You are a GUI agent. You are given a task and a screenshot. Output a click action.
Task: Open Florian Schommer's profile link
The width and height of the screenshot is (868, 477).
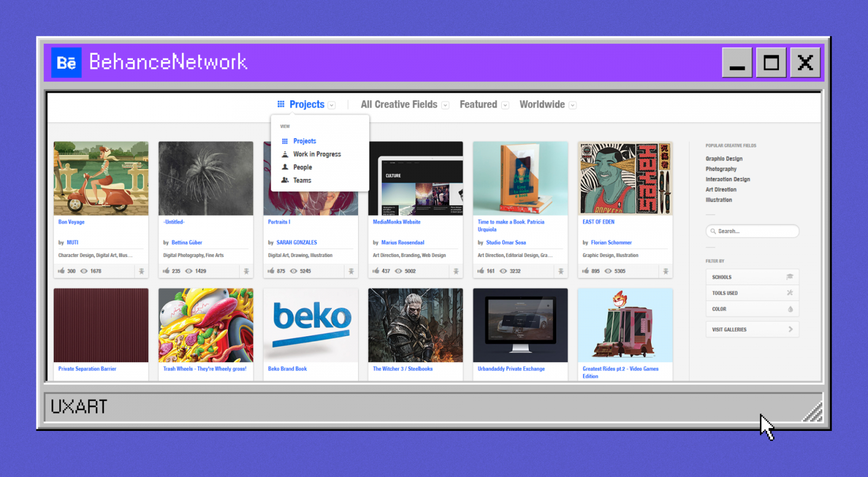(x=611, y=242)
